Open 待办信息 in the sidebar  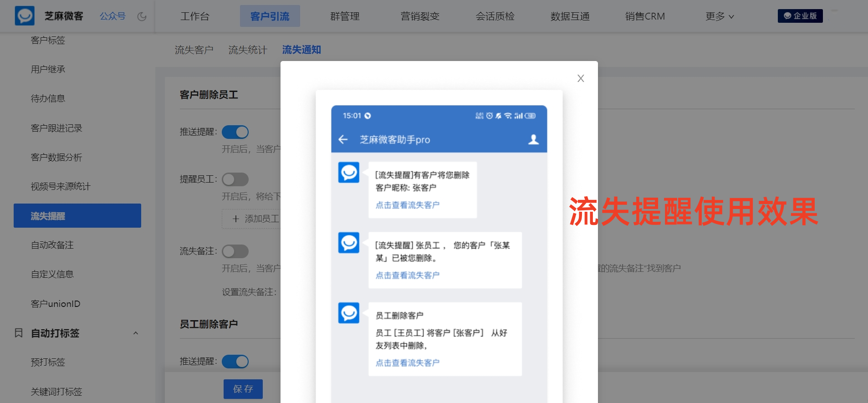pyautogui.click(x=48, y=98)
